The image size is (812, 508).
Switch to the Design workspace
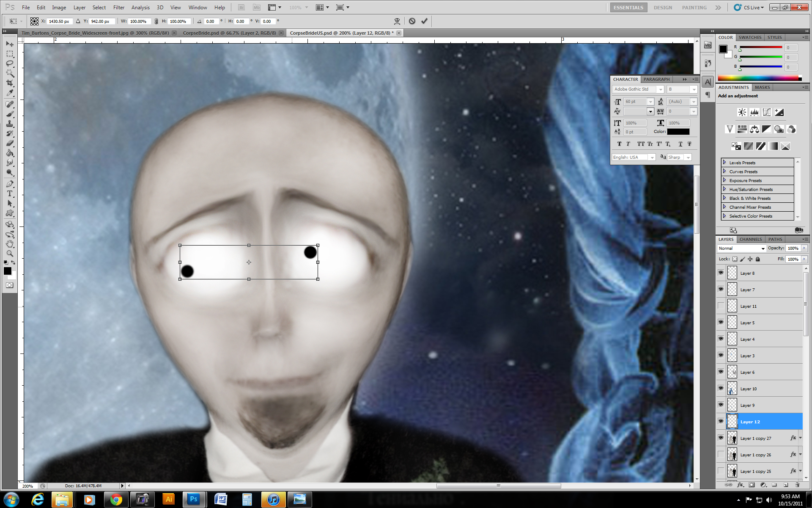coord(663,8)
